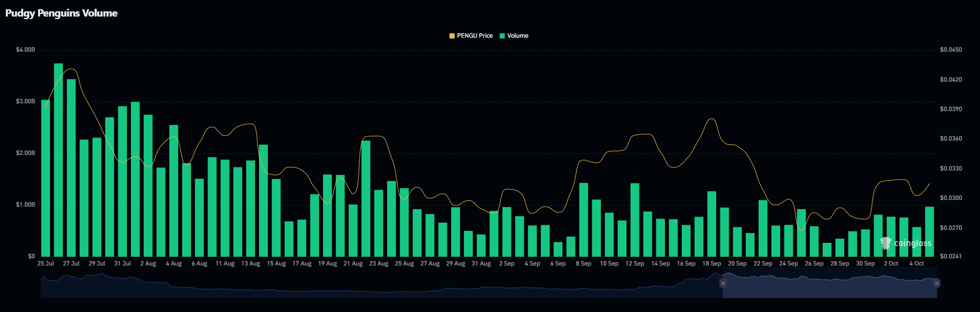Click the 4 Oct date axis label
The width and height of the screenshot is (980, 312).
coord(917,263)
